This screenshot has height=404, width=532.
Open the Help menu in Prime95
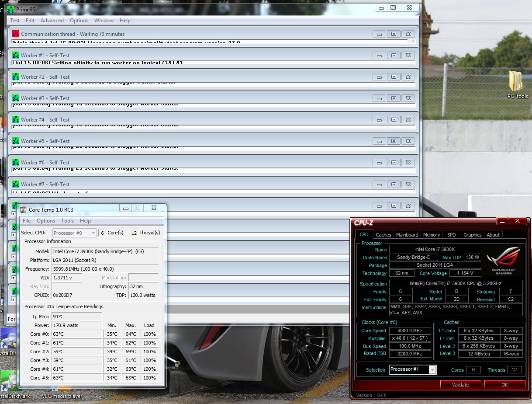point(125,21)
